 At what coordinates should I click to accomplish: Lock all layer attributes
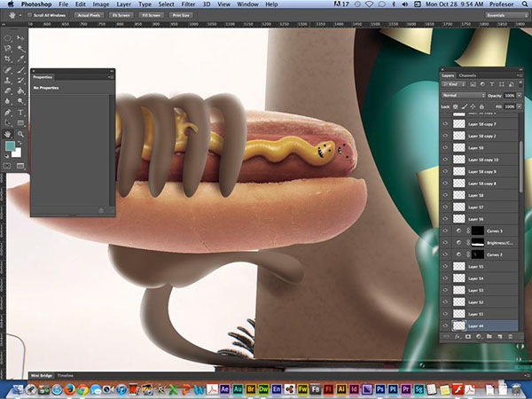(481, 106)
